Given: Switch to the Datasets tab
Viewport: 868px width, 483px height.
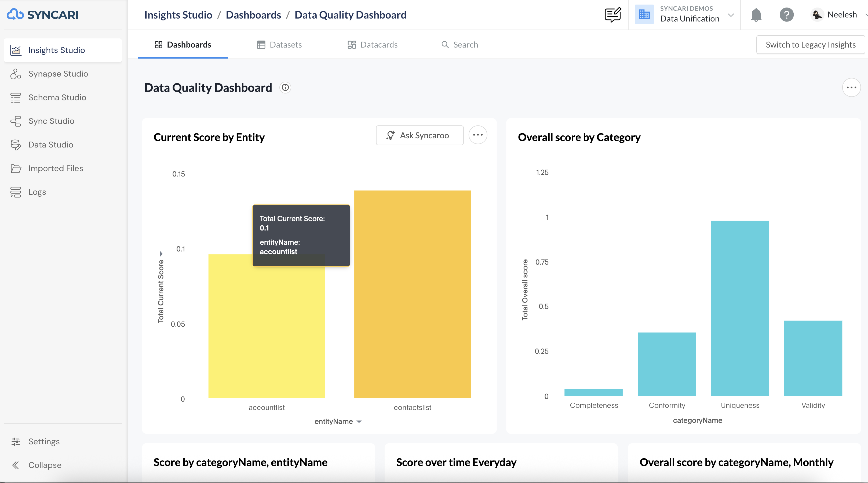Looking at the screenshot, I should point(279,45).
